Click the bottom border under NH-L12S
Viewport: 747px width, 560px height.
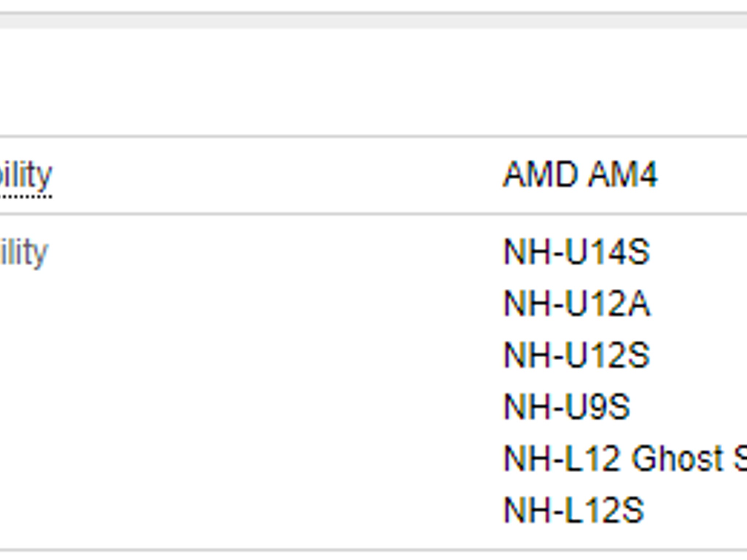pos(373,550)
